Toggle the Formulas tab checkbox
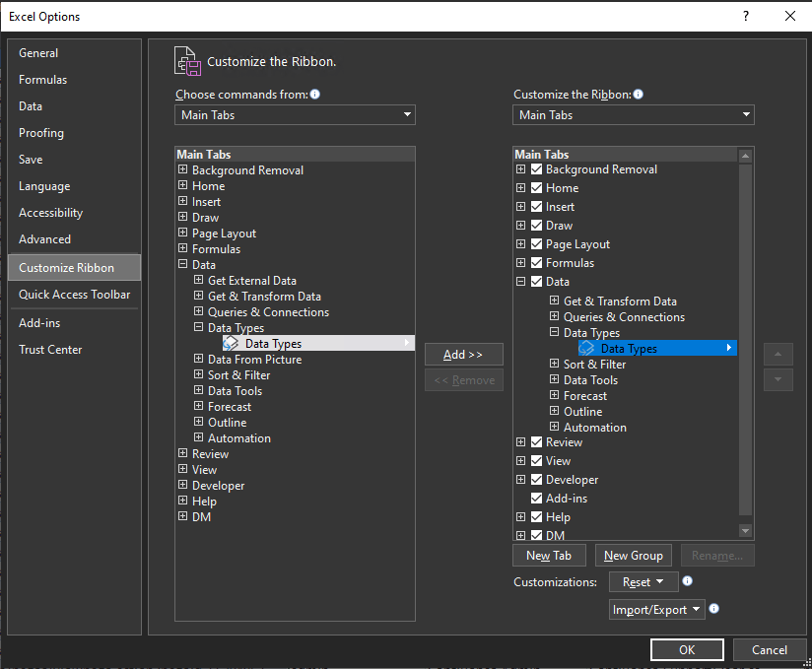 (536, 262)
